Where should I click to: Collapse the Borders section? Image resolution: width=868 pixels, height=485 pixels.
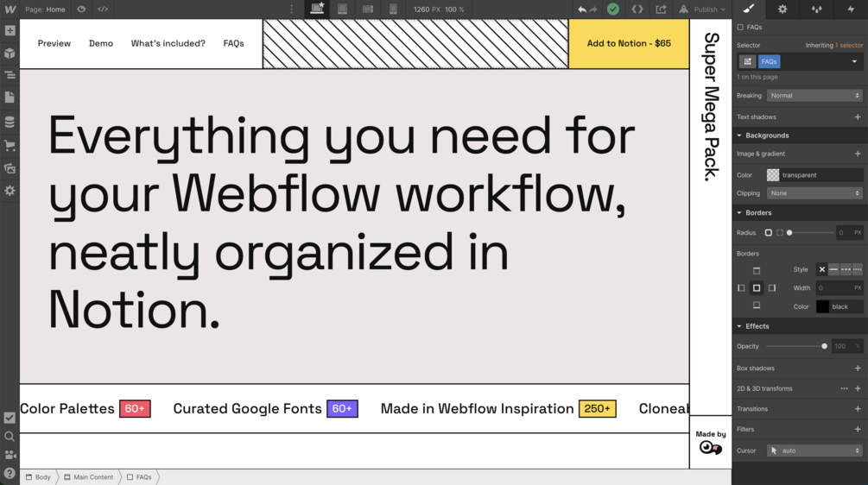point(758,213)
